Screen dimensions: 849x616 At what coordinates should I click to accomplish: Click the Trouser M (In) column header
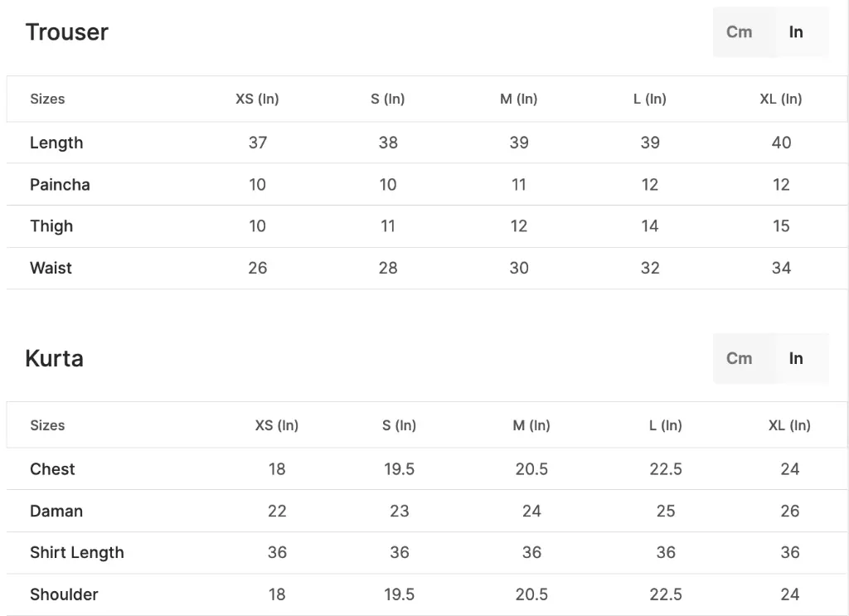click(519, 99)
